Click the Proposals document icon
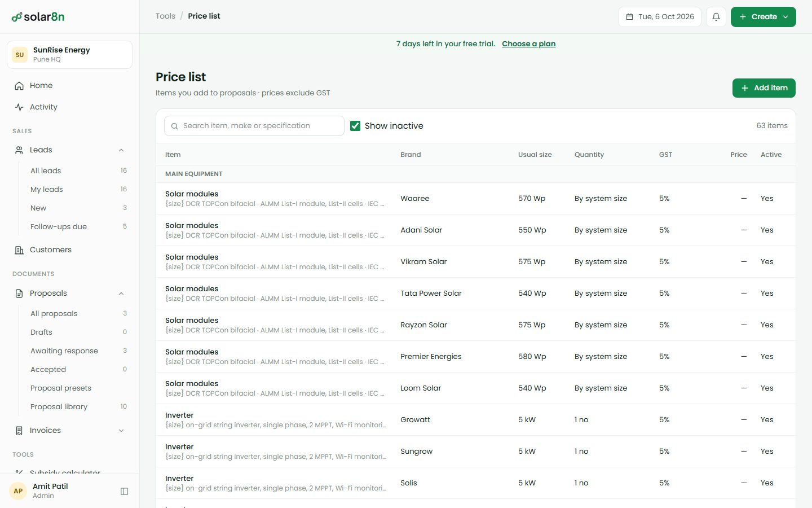 [19, 294]
